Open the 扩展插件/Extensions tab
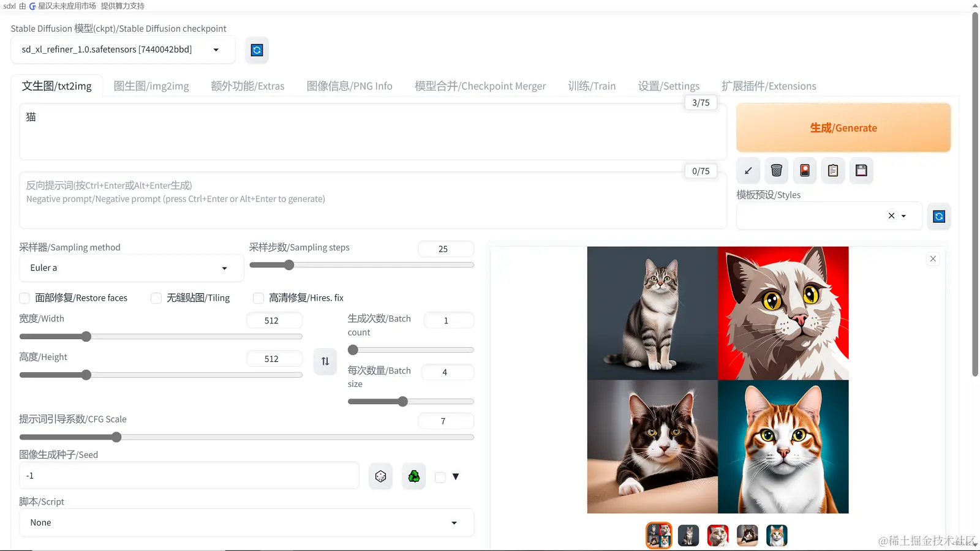Viewport: 980px width, 551px height. click(769, 86)
